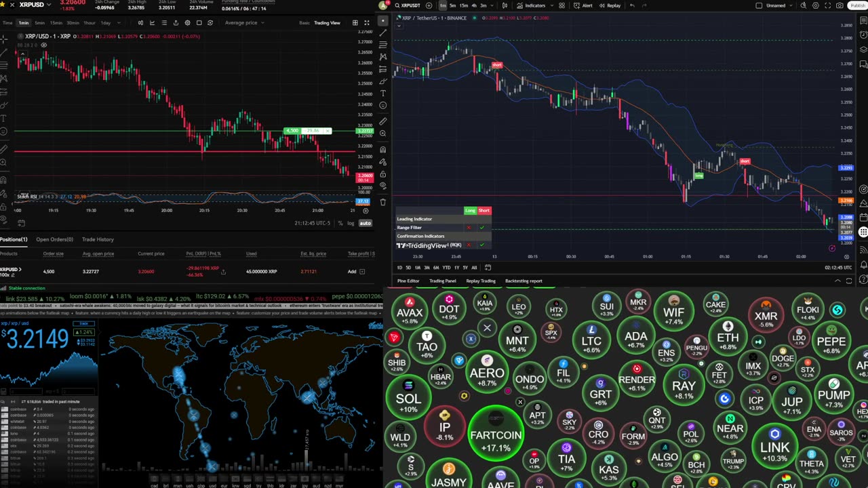Screen dimensions: 868x488
Task: Select 5min interval on left chart
Action: (x=39, y=23)
